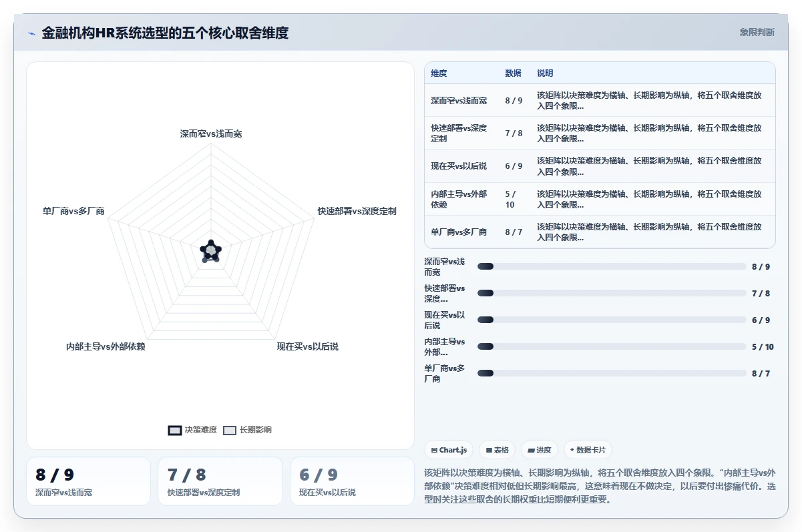This screenshot has width=802, height=532.
Task: Click the 内部主导vs外部... label beside the progress bar
Action: tap(445, 346)
